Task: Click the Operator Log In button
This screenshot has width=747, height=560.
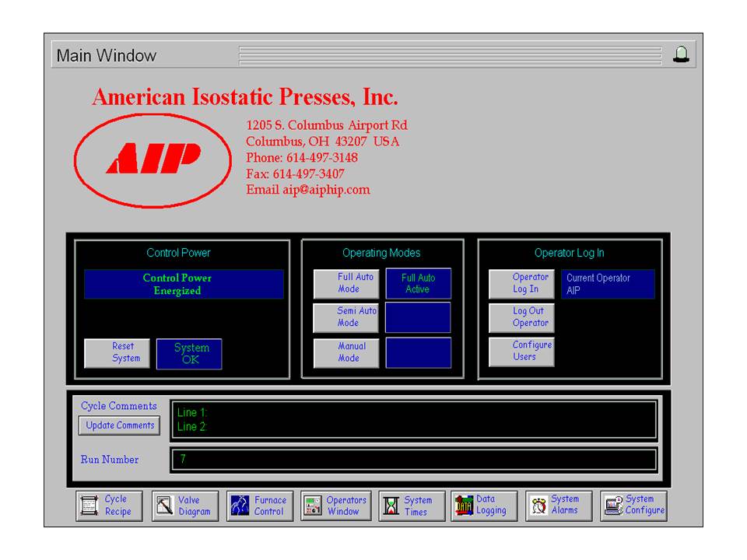Action: [x=521, y=283]
